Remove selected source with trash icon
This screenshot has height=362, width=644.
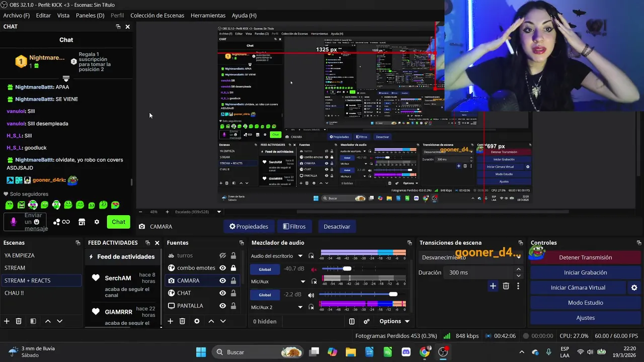(182, 321)
